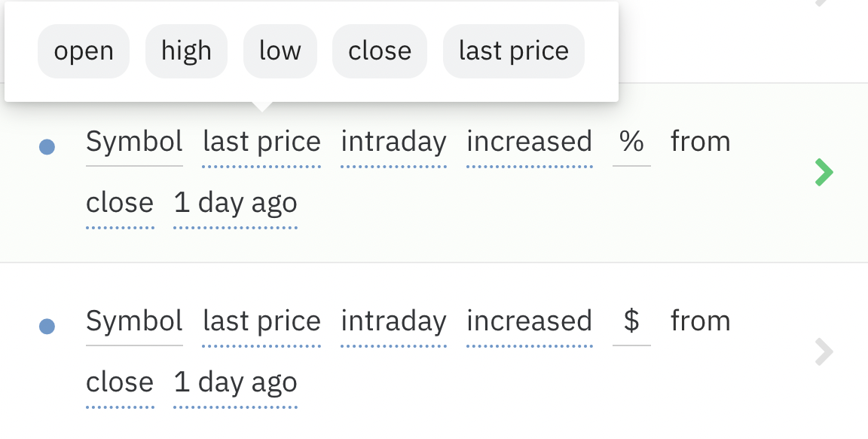This screenshot has height=439, width=868.
Task: Change "1 day ago" in dollar alert row
Action: pos(235,382)
